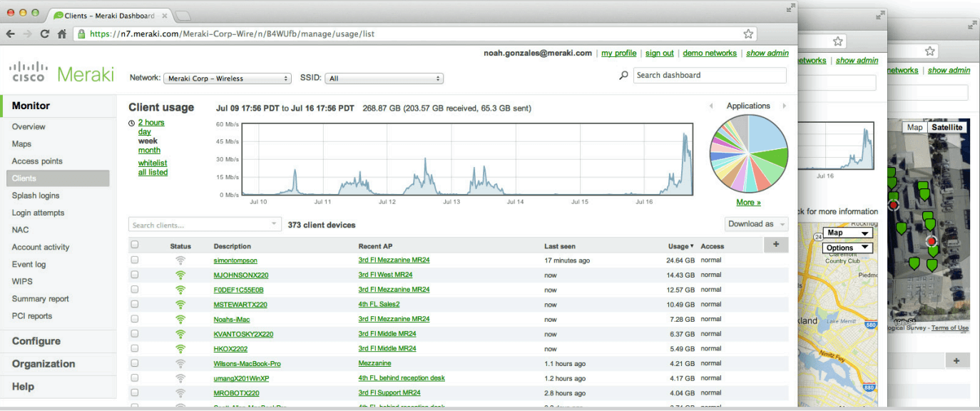Click the sign out link
980x411 pixels.
tap(659, 53)
